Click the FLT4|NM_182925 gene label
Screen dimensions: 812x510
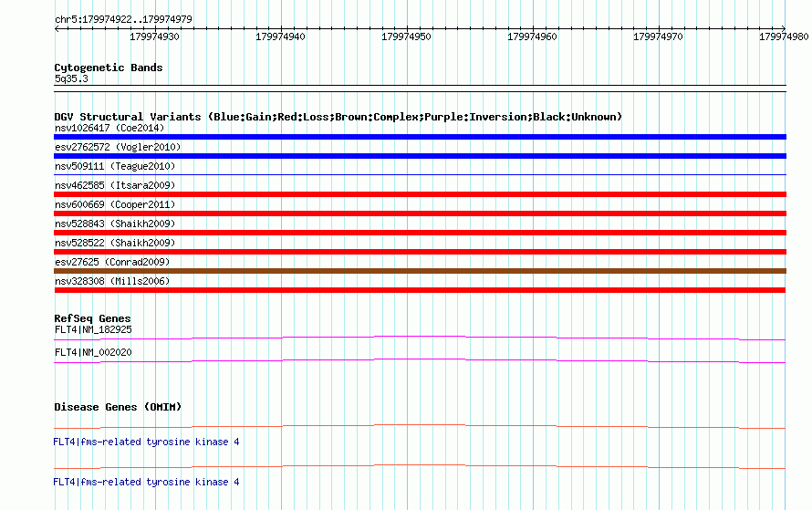(x=93, y=330)
